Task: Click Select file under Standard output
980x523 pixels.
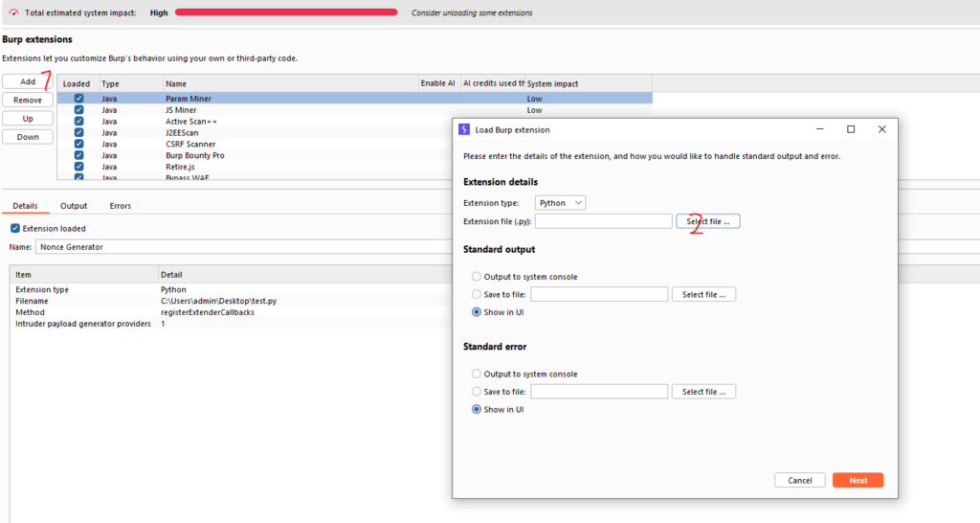Action: point(703,294)
